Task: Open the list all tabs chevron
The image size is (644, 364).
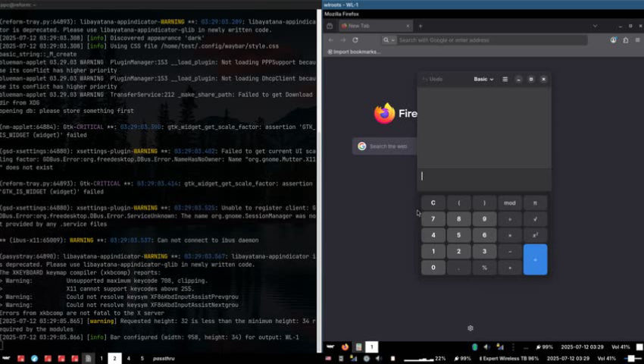Action: click(594, 26)
